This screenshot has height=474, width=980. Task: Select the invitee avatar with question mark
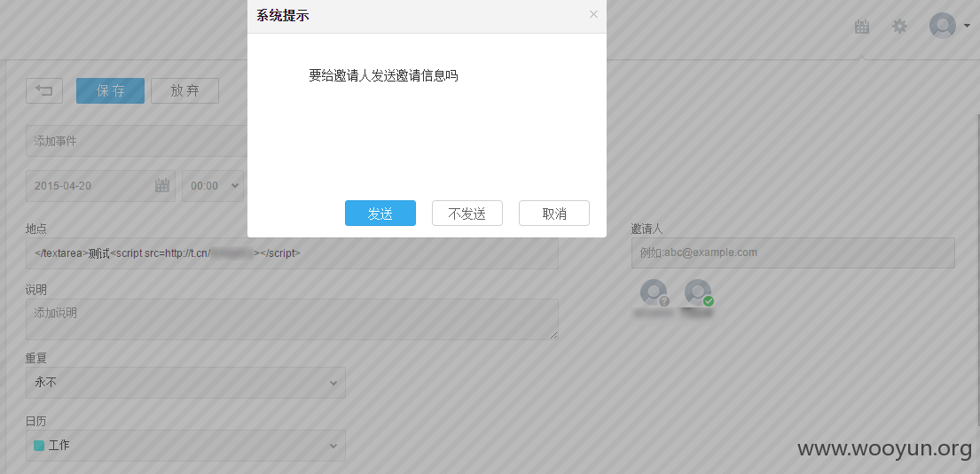654,292
